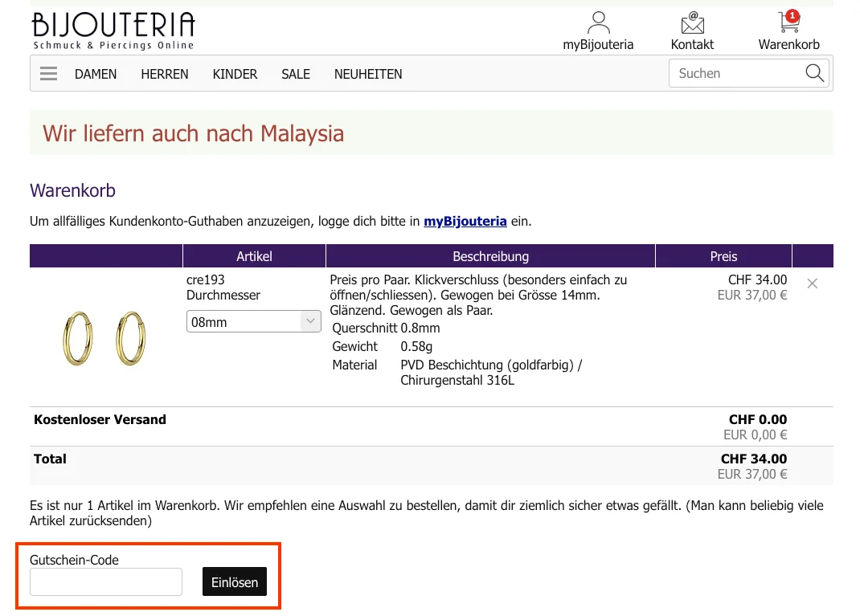860x616 pixels.
Task: Focus the Gutschein-Code input field
Action: pyautogui.click(x=106, y=582)
